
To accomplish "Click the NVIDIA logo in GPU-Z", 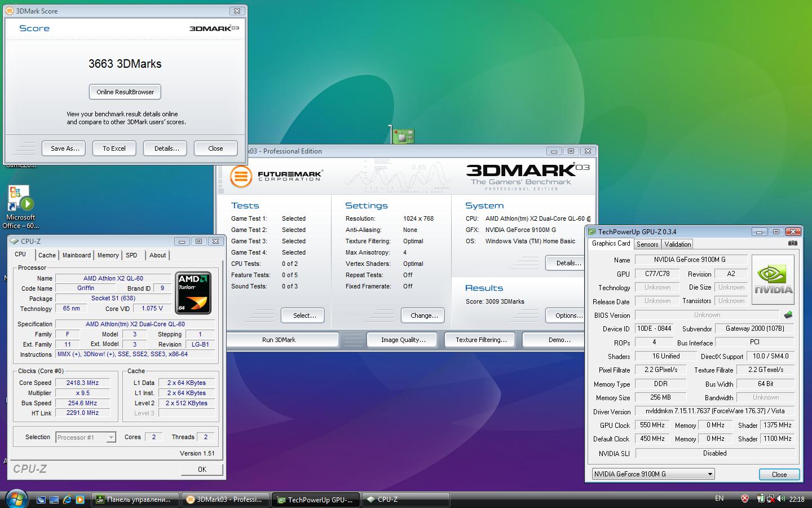I will pos(773,280).
